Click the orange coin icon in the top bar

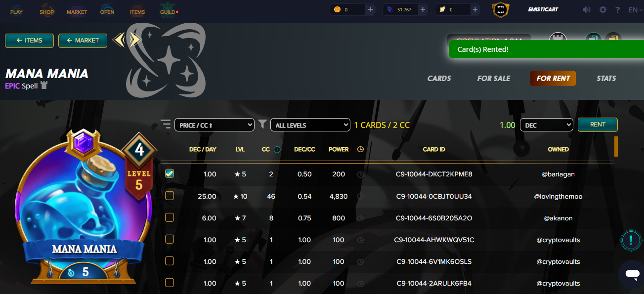(337, 9)
